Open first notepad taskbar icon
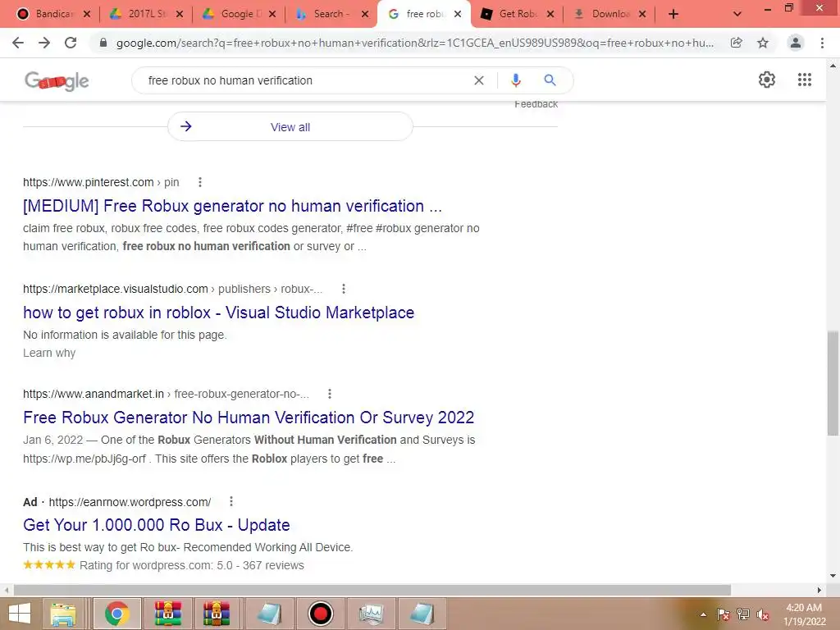Image resolution: width=840 pixels, height=630 pixels. 269,614
